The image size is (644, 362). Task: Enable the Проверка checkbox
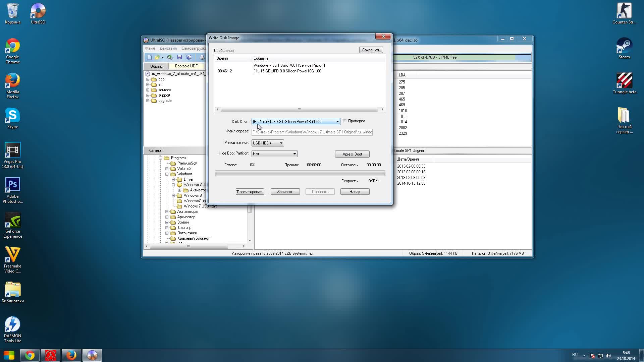345,121
